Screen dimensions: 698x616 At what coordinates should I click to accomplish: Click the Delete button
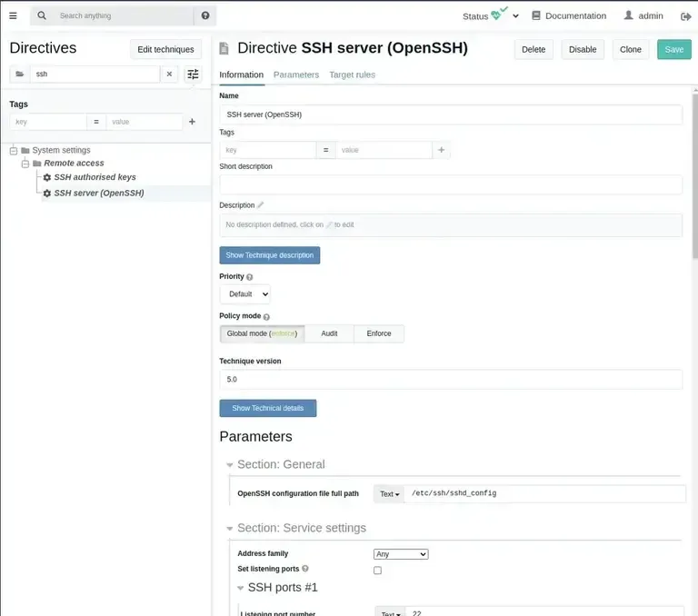click(533, 49)
